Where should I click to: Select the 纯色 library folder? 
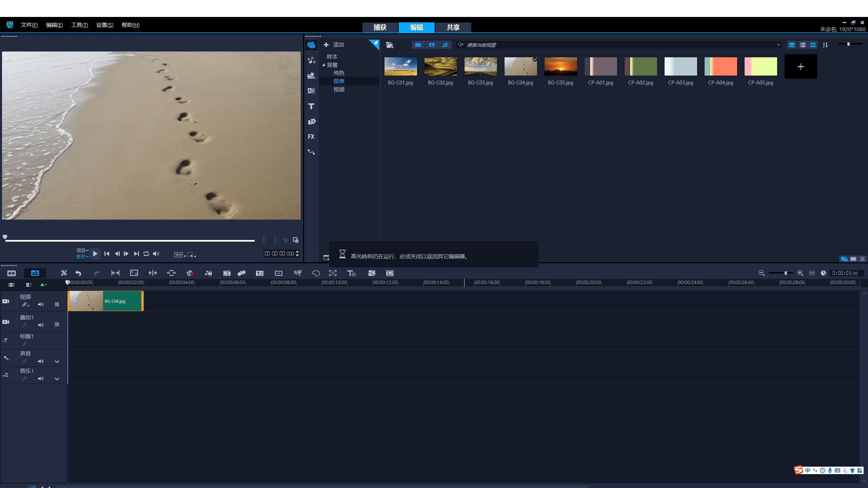pos(339,73)
